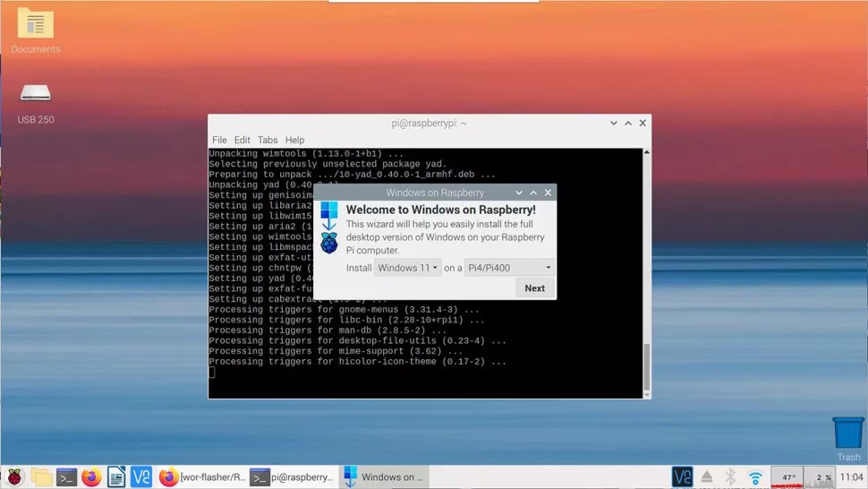This screenshot has width=868, height=489.
Task: Expand the Pi4/Pi400 board dropdown
Action: [509, 268]
